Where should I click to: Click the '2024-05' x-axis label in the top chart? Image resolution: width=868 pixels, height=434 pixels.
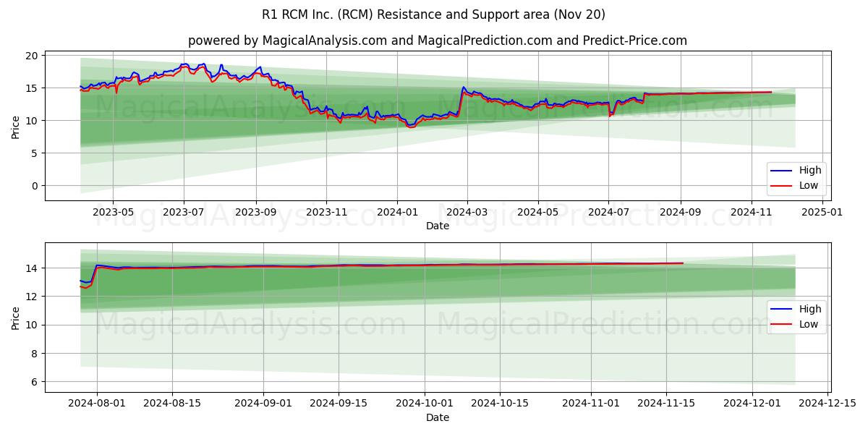537,213
